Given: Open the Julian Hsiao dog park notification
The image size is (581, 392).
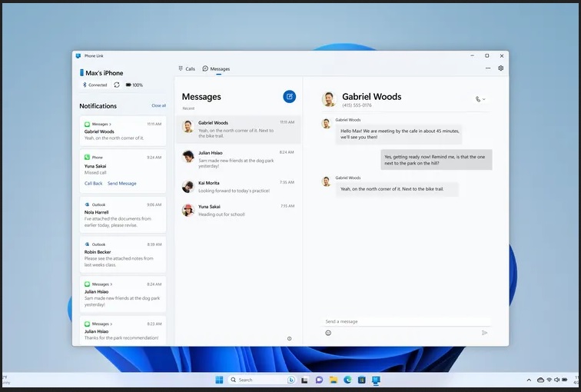Looking at the screenshot, I should [123, 294].
